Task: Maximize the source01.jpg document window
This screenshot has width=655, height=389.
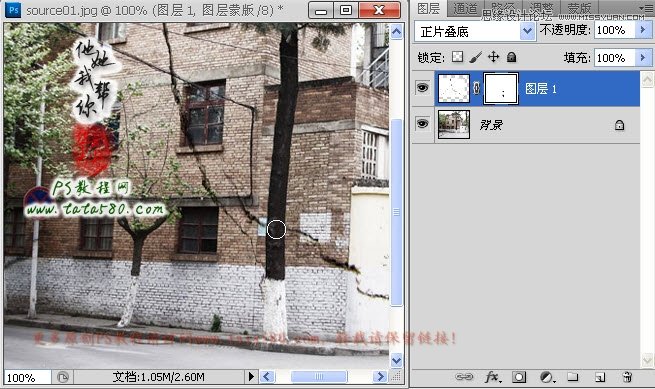Action: click(346, 10)
